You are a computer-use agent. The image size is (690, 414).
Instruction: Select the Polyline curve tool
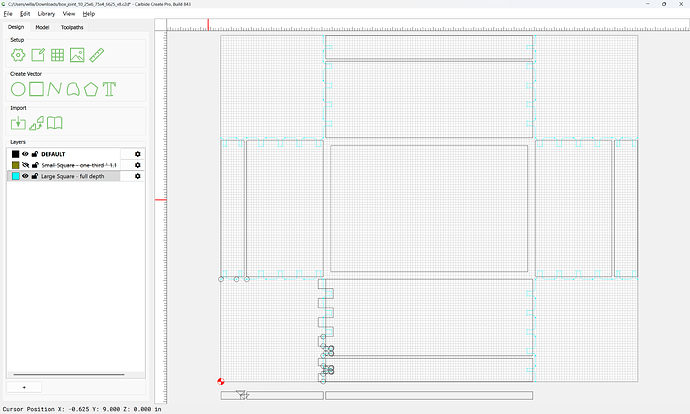coord(55,89)
